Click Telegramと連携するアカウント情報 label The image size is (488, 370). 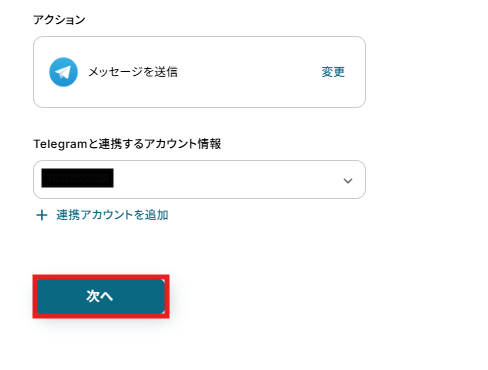point(127,144)
